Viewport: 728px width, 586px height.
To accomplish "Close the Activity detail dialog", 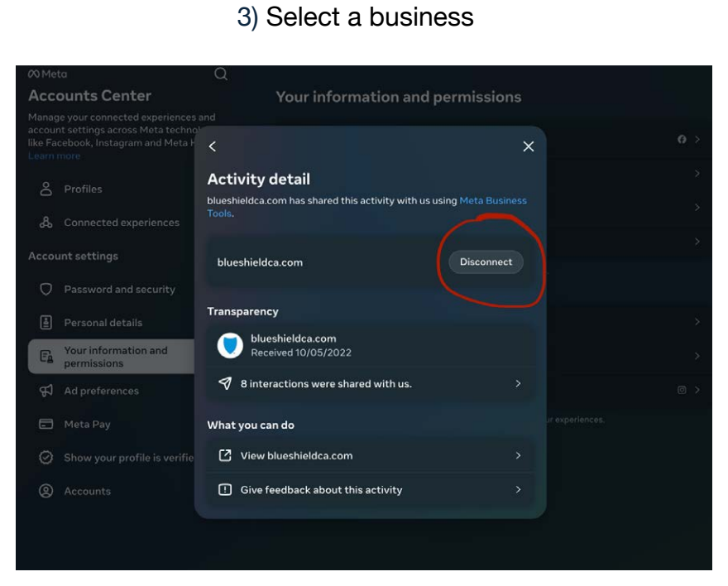I will [x=529, y=146].
